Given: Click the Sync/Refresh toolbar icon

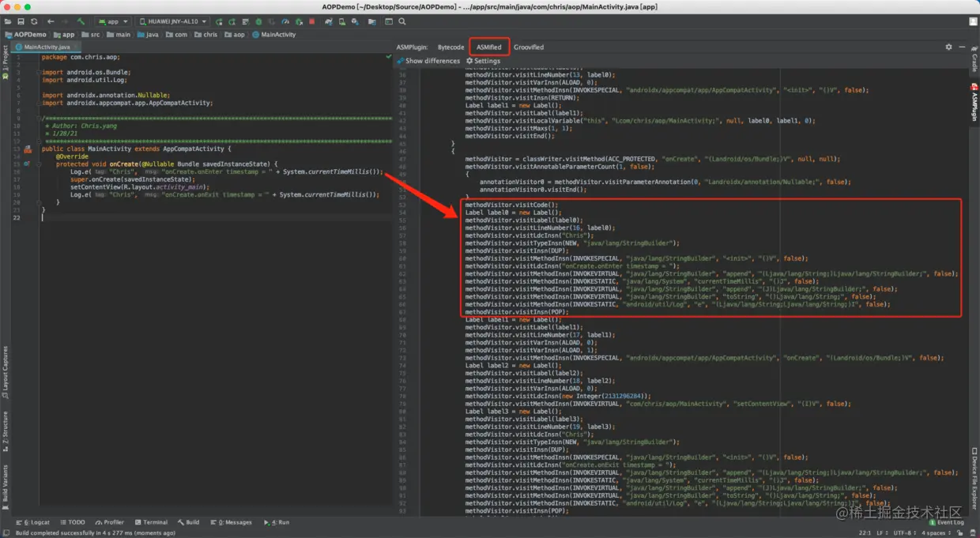Looking at the screenshot, I should pos(33,21).
